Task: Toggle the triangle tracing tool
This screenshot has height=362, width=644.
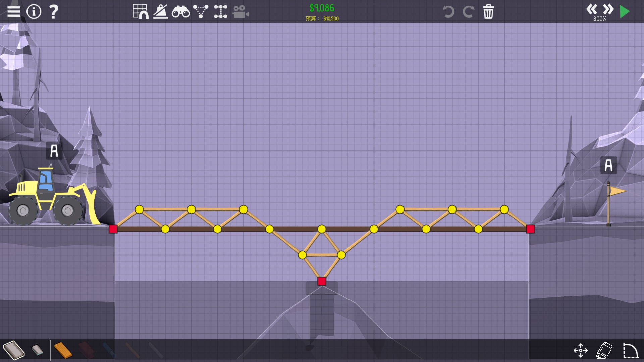Action: [x=201, y=12]
